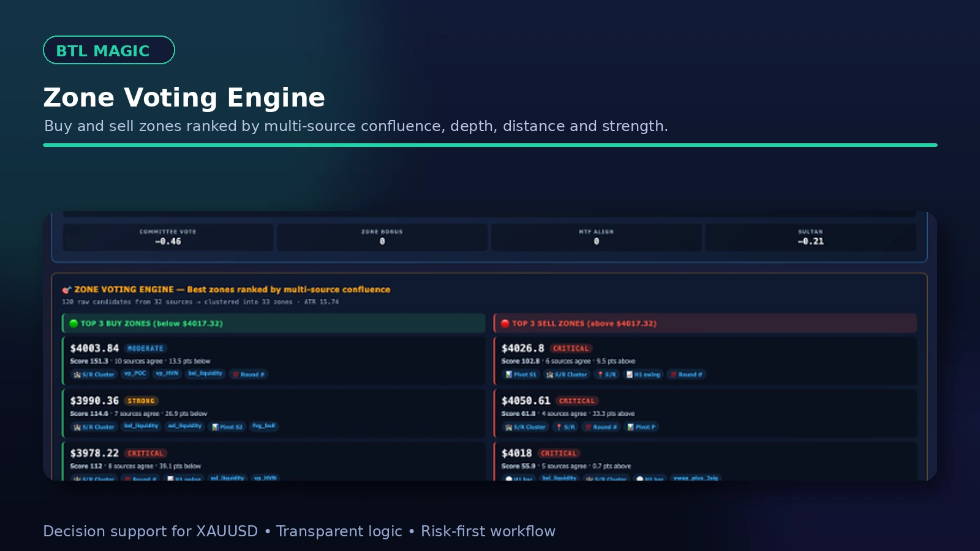Screen dimensions: 980x551
Task: Click 'Score 114.6' details line
Action: 138,414
